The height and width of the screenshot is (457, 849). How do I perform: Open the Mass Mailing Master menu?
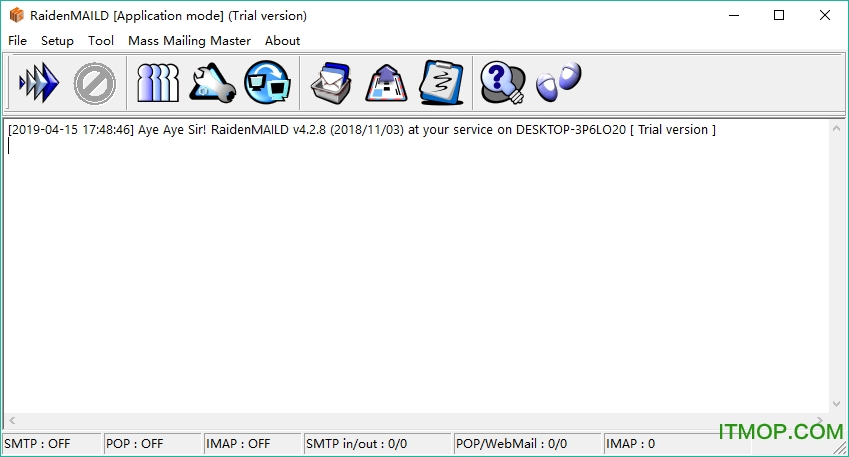point(190,41)
